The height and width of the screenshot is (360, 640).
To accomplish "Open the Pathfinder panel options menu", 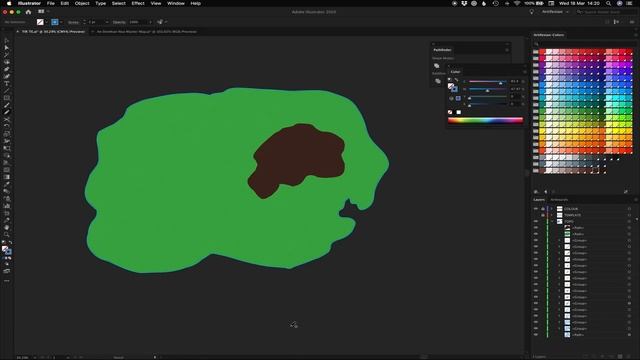I will coord(507,50).
